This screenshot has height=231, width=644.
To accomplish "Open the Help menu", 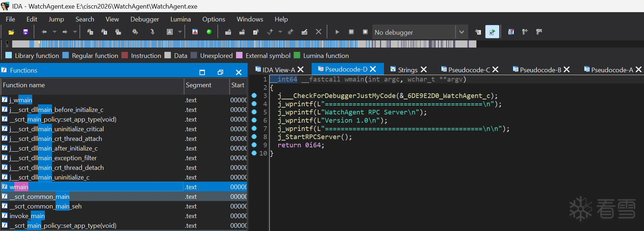I will [281, 19].
